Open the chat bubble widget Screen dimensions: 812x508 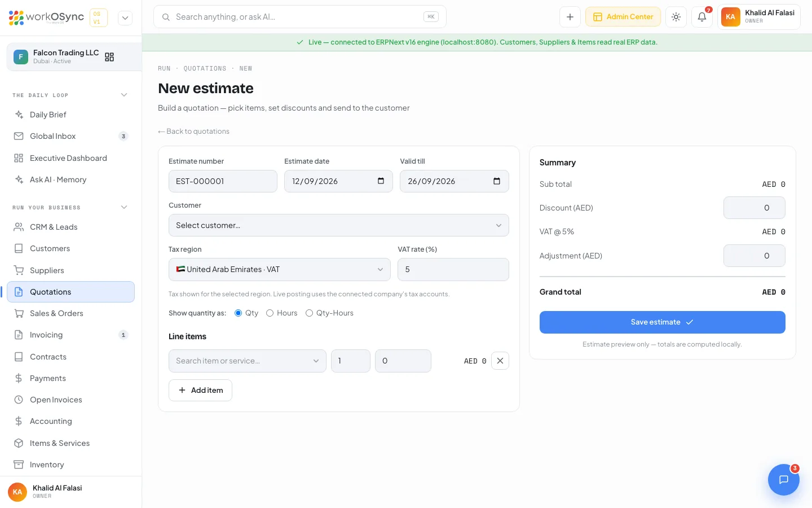784,480
